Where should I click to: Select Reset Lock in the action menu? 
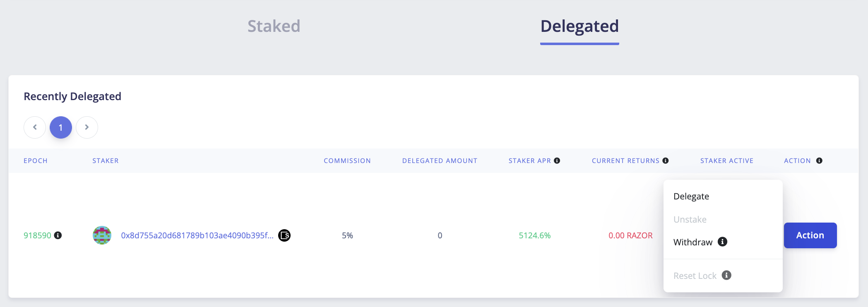tap(695, 276)
